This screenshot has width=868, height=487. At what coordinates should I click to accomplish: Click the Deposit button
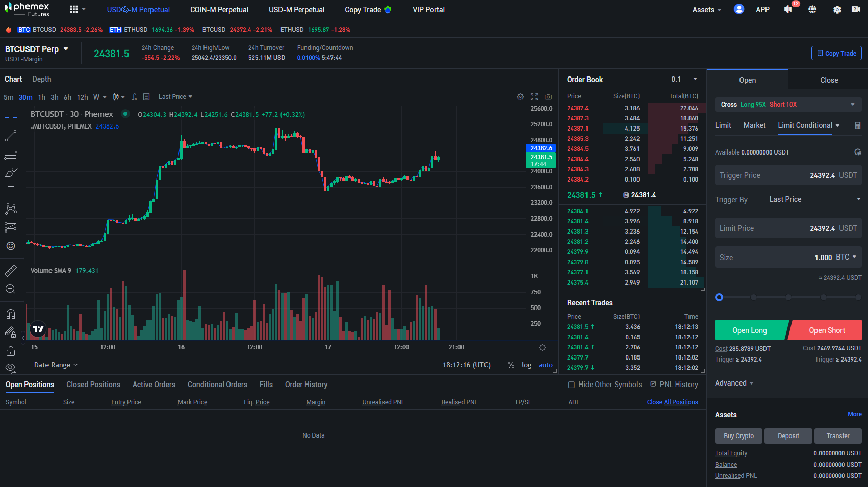pyautogui.click(x=788, y=436)
